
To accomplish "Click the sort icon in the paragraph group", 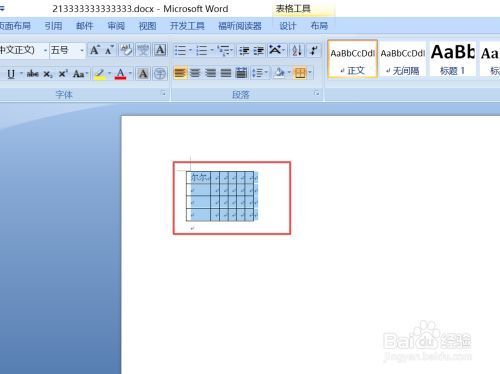I will 297,50.
